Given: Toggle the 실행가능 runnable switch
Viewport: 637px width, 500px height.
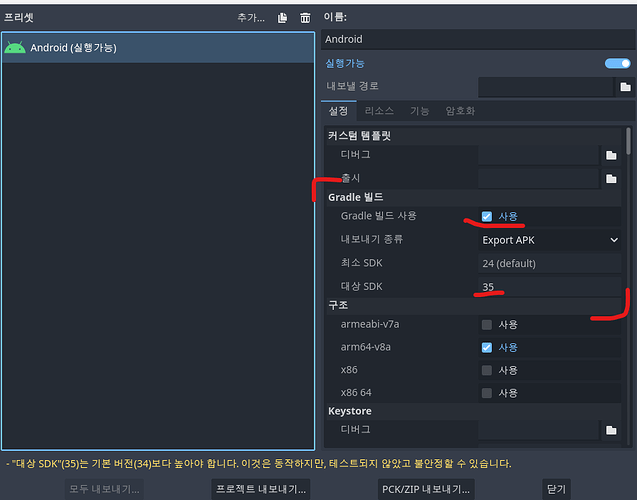Looking at the screenshot, I should click(617, 63).
